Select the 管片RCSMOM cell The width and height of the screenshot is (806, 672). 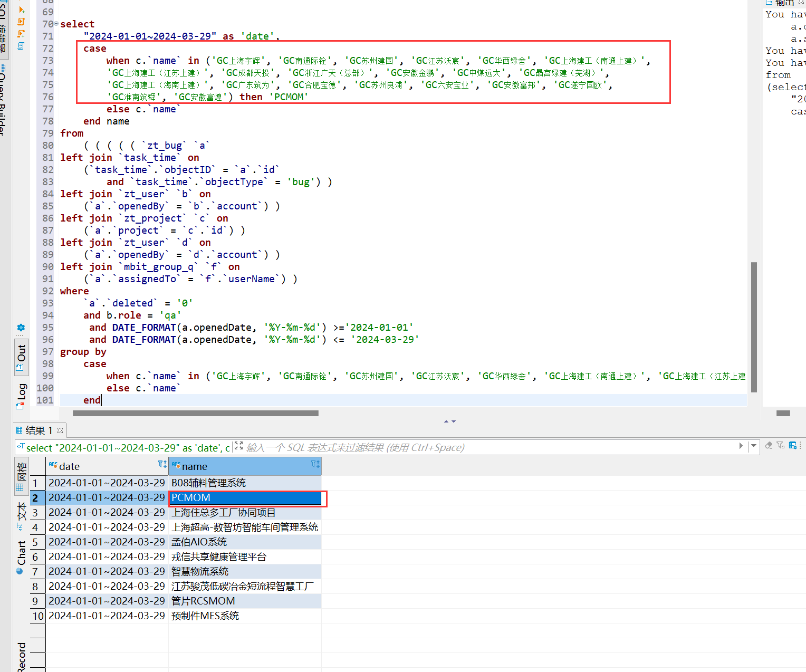click(245, 601)
